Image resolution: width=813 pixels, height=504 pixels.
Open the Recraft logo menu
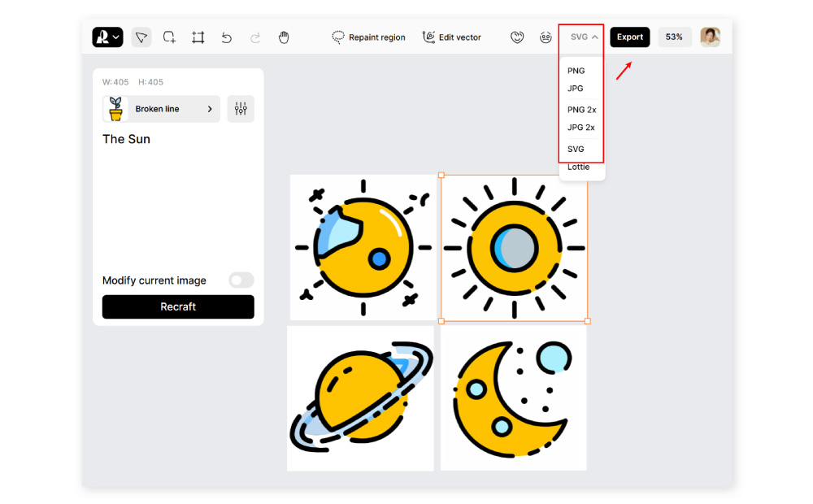(x=107, y=37)
